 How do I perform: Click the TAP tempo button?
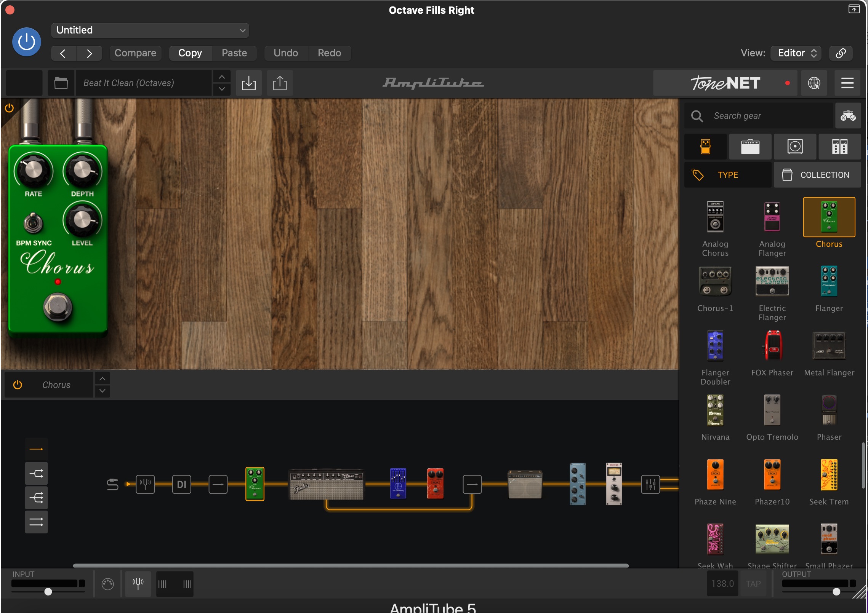(x=753, y=584)
